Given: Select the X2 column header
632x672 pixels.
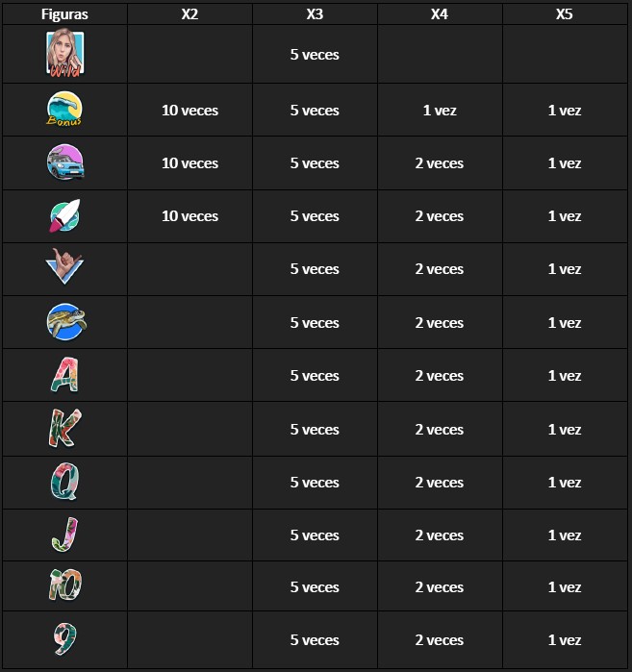Looking at the screenshot, I should pyautogui.click(x=190, y=14).
